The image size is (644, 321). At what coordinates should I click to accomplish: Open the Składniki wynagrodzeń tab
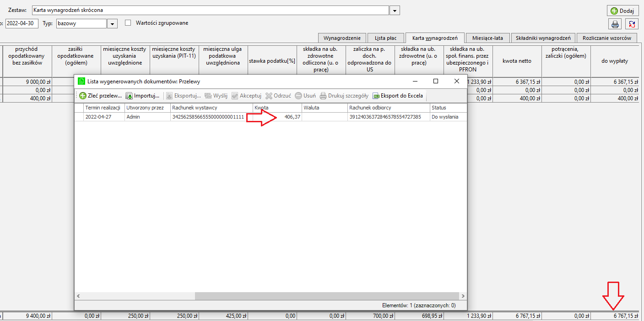point(543,38)
